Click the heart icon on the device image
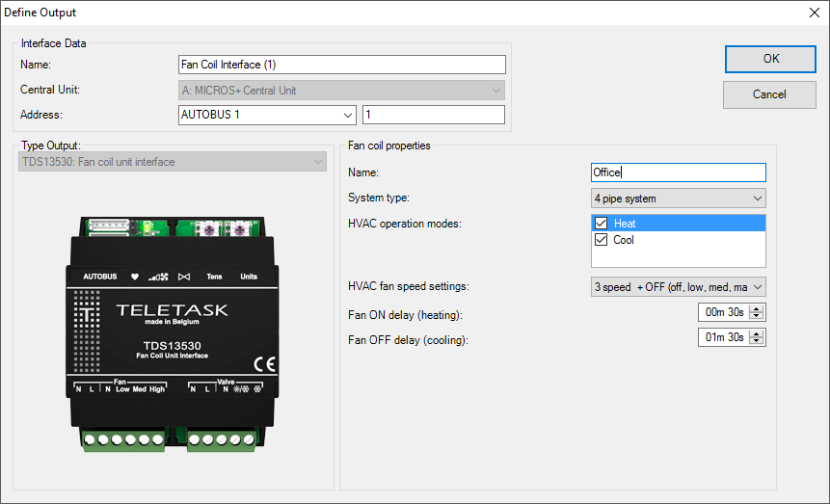The width and height of the screenshot is (830, 504). pyautogui.click(x=134, y=277)
